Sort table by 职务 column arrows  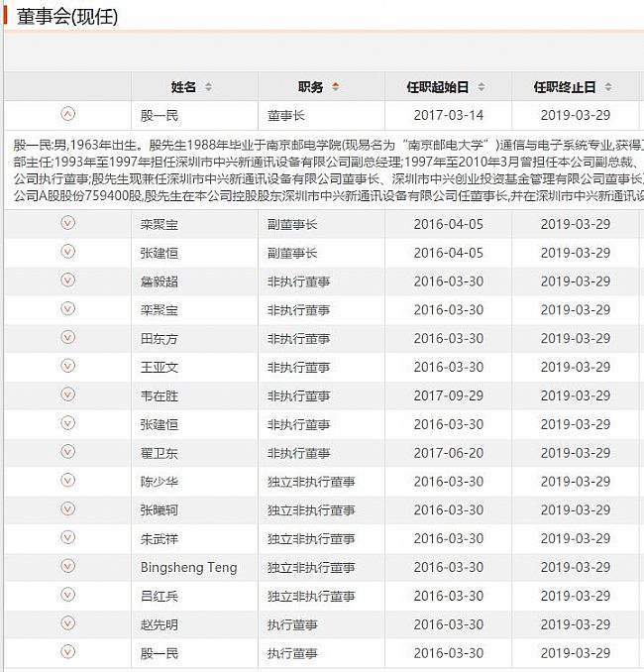pos(336,86)
